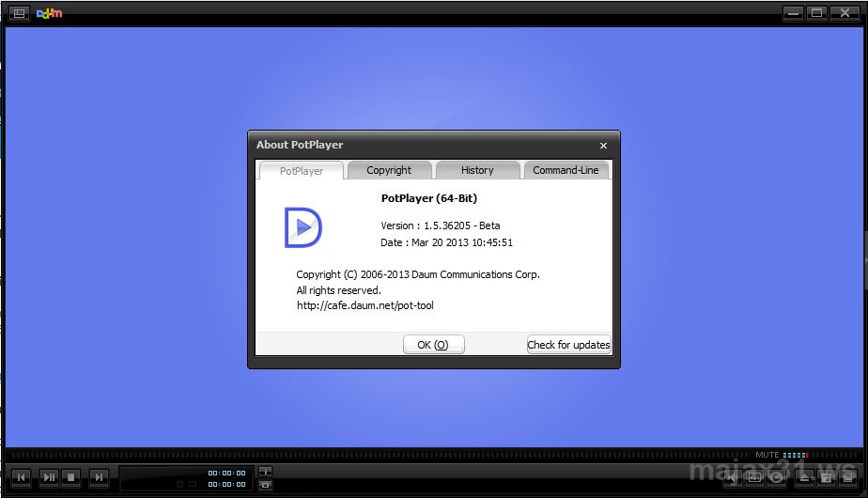Image resolution: width=868 pixels, height=498 pixels.
Task: Click Check for updates button
Action: point(568,345)
